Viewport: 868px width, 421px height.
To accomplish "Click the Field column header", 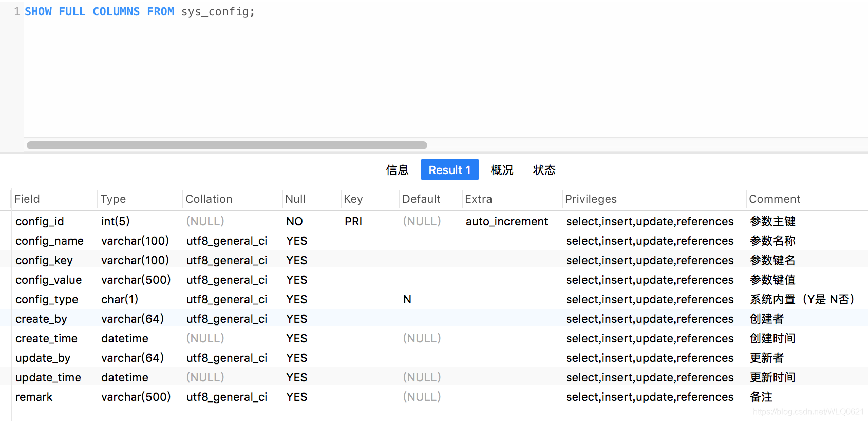I will [27, 199].
